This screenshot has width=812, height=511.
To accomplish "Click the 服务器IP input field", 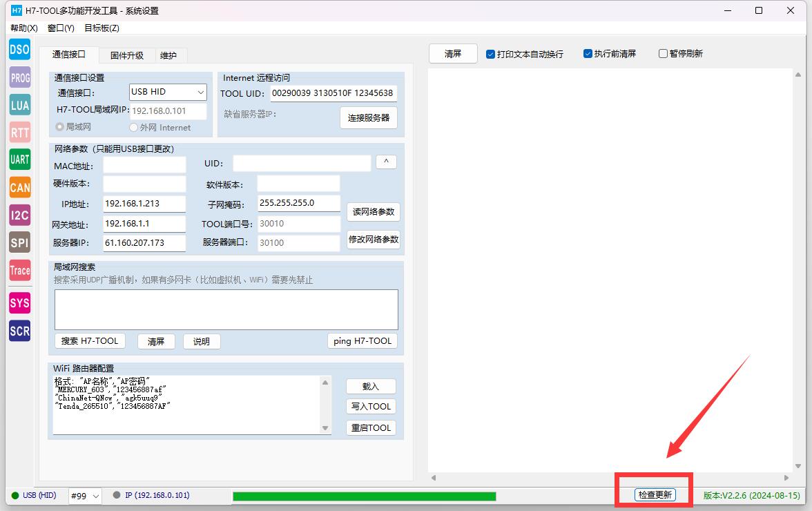I will point(144,243).
